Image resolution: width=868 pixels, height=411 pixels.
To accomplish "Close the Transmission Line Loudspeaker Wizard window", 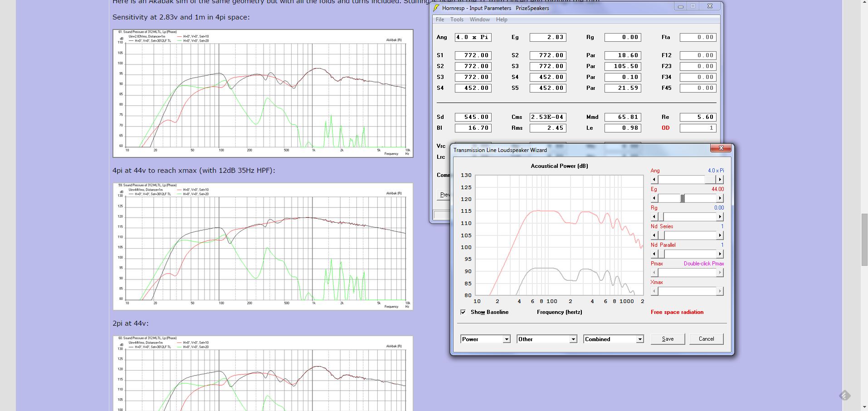I will coord(721,148).
